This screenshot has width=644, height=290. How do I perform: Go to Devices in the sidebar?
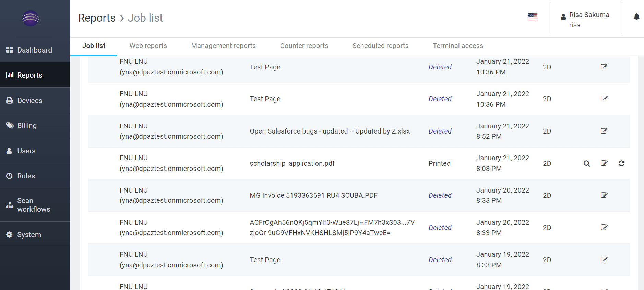(x=35, y=100)
